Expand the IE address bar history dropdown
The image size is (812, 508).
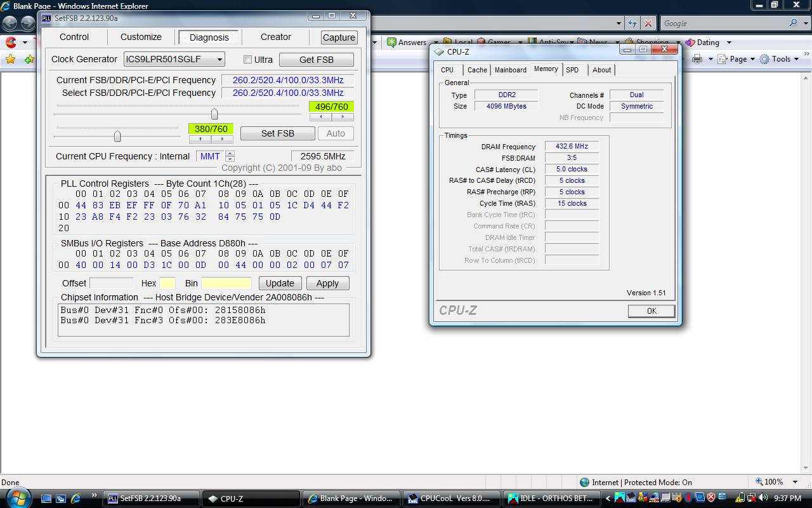(619, 23)
